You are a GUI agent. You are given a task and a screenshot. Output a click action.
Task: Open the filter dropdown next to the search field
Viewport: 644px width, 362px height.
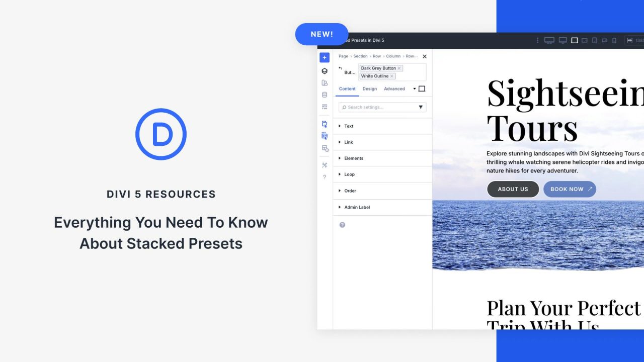point(421,107)
